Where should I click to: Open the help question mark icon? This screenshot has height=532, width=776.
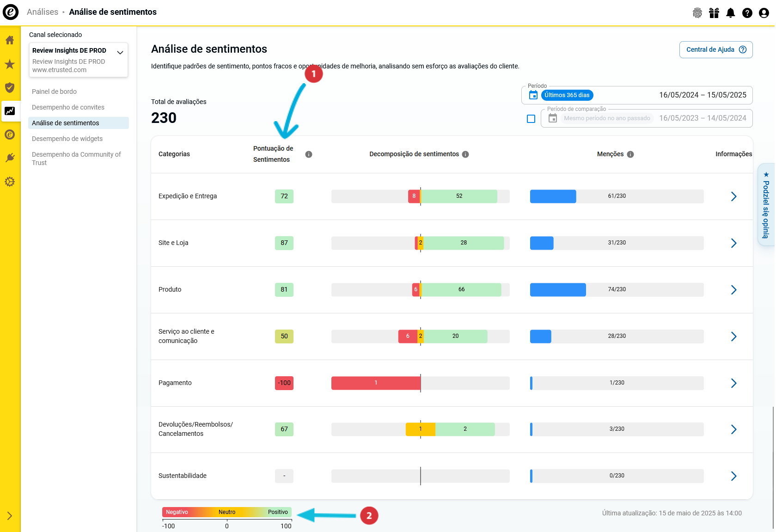click(747, 13)
